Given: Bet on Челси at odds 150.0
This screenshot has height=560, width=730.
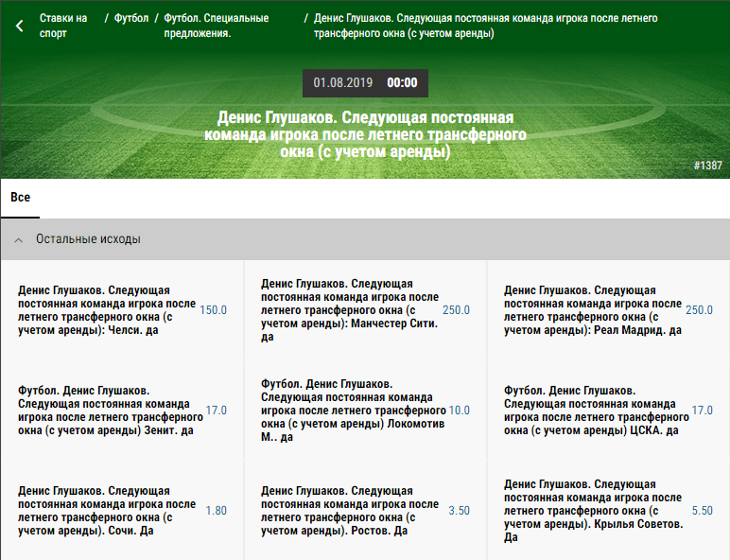Looking at the screenshot, I should coord(213,310).
